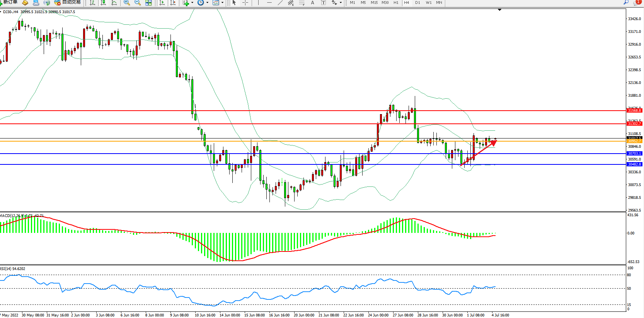The height and width of the screenshot is (318, 644).
Task: Open the chat notifications bubble icon
Action: coord(637,2)
